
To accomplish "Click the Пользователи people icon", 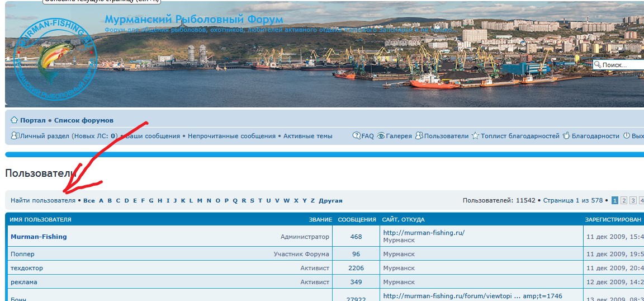I will pyautogui.click(x=419, y=136).
